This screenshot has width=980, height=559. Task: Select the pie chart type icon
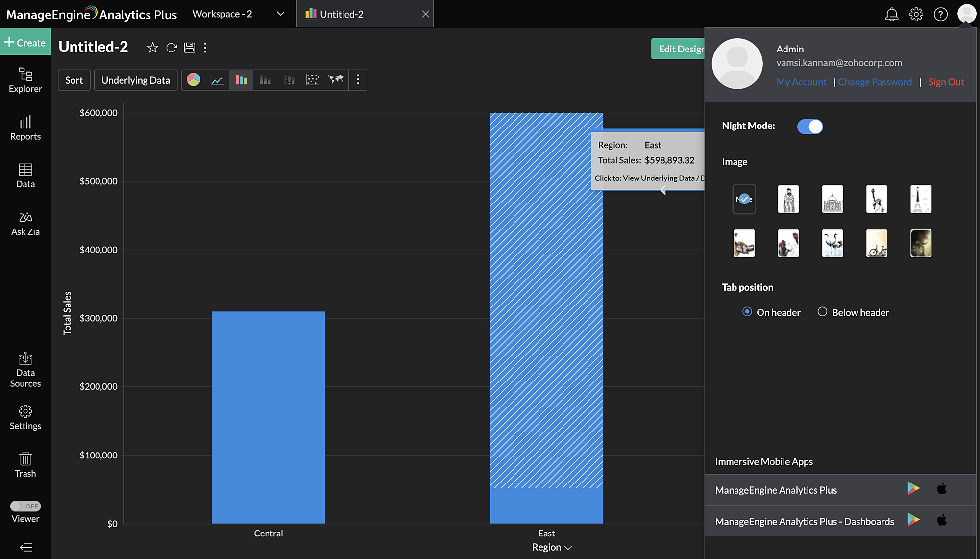click(194, 80)
